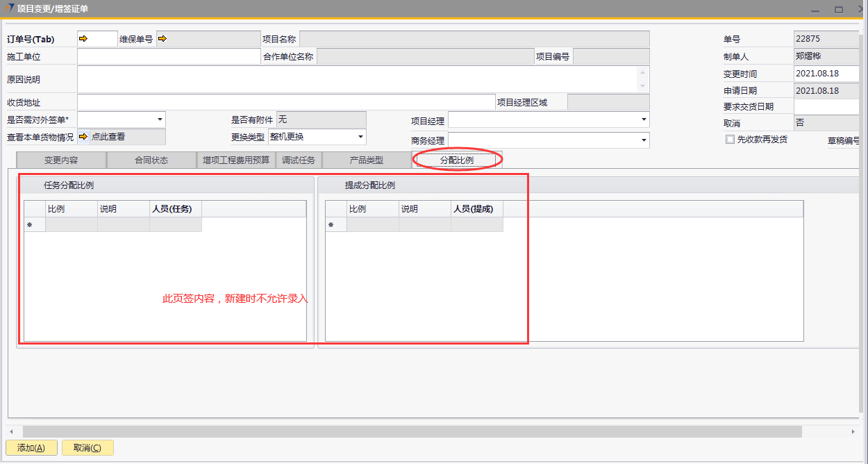The image size is (868, 464).
Task: Click the scroll-down arrow in 原因说明 box
Action: pyautogui.click(x=642, y=86)
